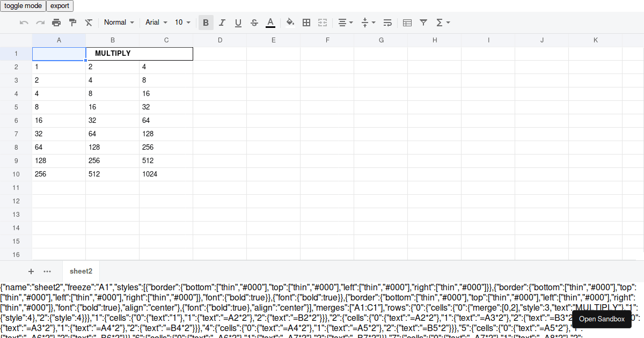
Task: Click the Filter icon
Action: [x=423, y=22]
